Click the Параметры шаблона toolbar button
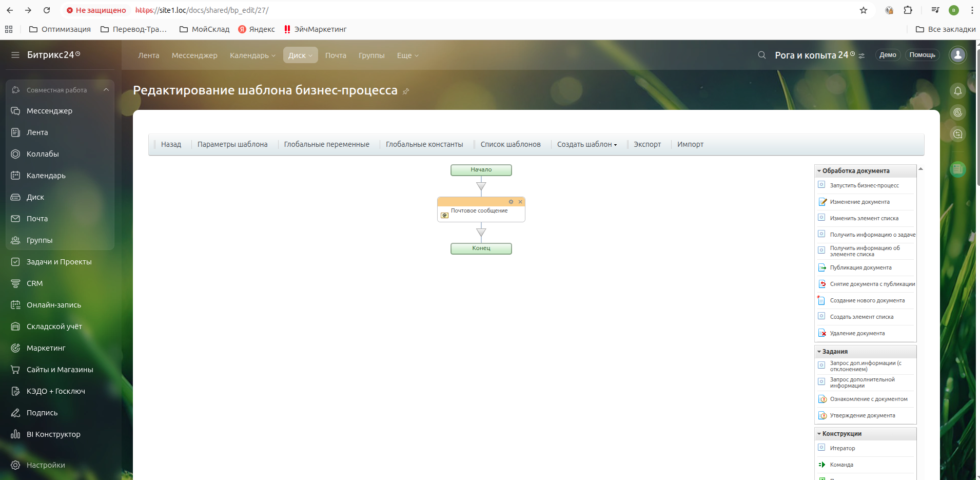This screenshot has height=480, width=980. (x=232, y=144)
